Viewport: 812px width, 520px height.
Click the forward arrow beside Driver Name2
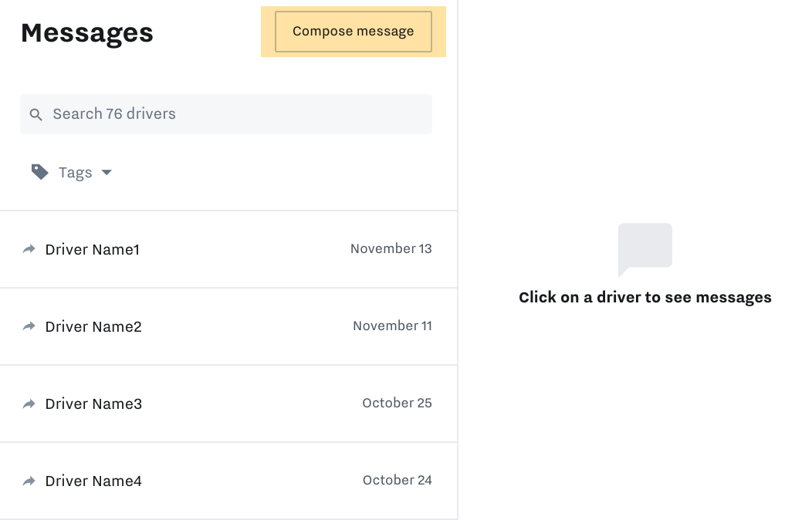[29, 326]
